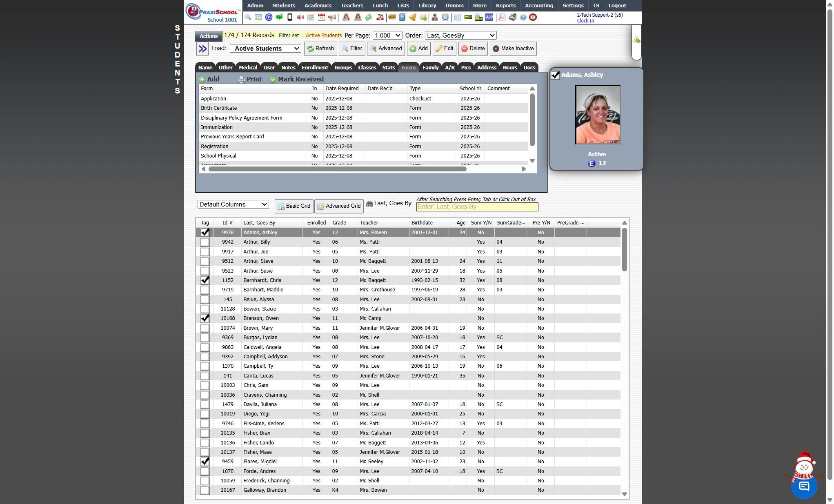Open the Academics menu
This screenshot has height=504, width=834.
coord(318,5)
